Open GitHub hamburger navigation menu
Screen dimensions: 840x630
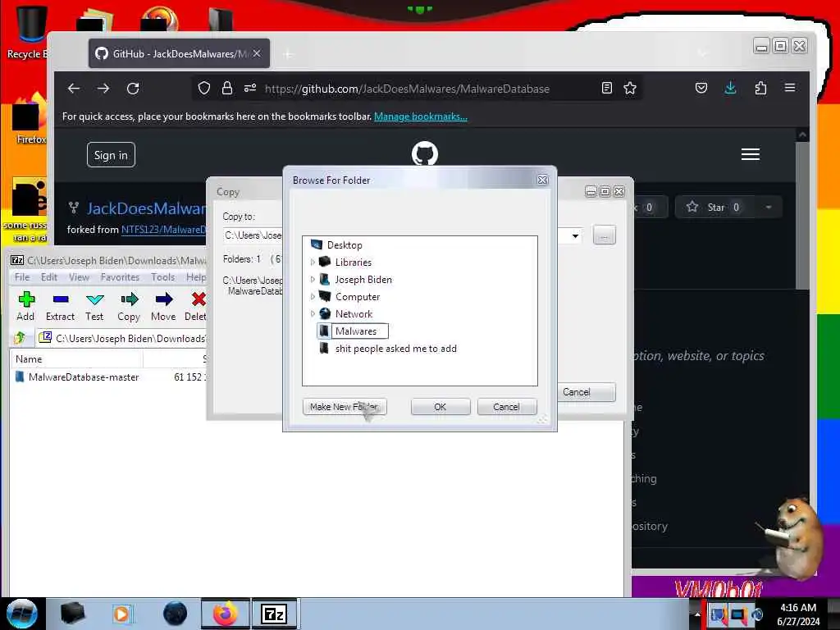[750, 154]
